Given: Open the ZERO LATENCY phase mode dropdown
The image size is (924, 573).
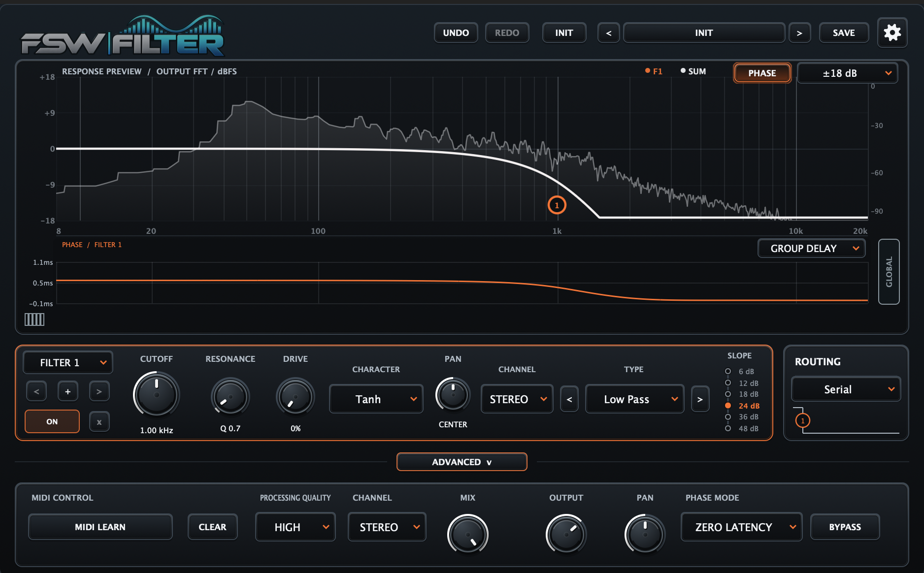Looking at the screenshot, I should pos(741,527).
